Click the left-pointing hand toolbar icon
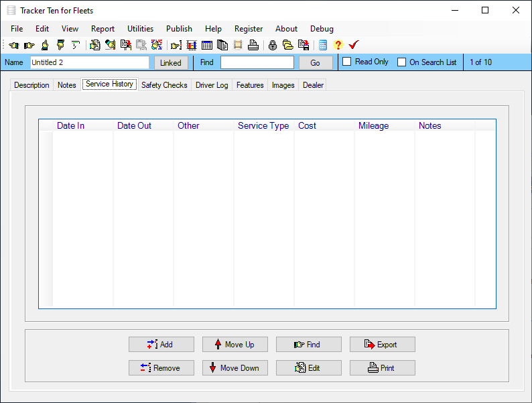 (14, 45)
